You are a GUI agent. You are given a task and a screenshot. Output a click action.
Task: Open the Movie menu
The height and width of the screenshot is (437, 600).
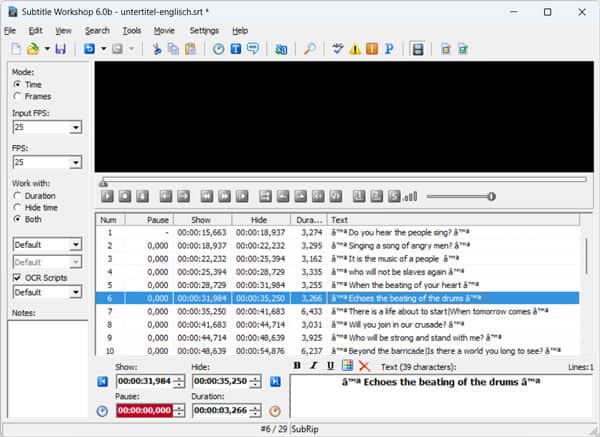[x=164, y=31]
